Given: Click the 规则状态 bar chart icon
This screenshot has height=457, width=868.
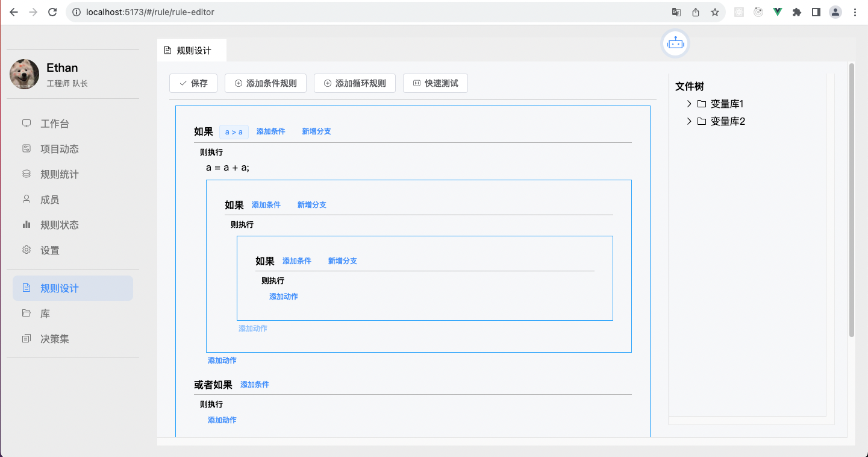Looking at the screenshot, I should point(27,225).
